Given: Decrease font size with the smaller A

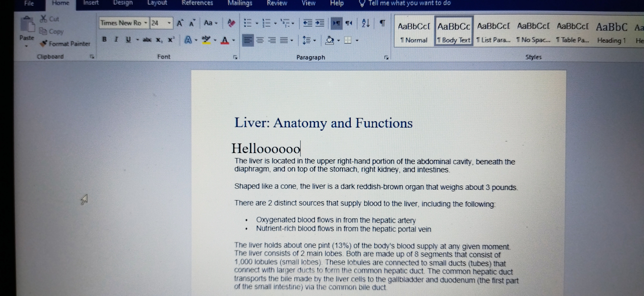Looking at the screenshot, I should (x=192, y=23).
